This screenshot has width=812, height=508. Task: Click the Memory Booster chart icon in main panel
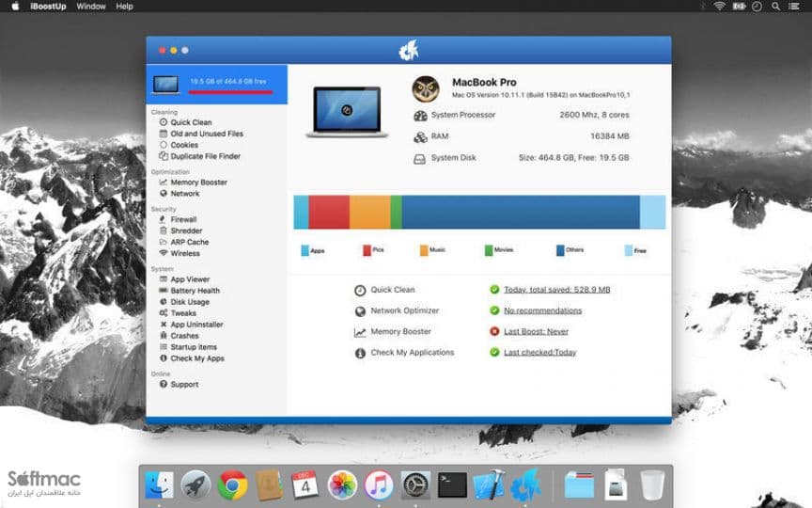pyautogui.click(x=360, y=332)
